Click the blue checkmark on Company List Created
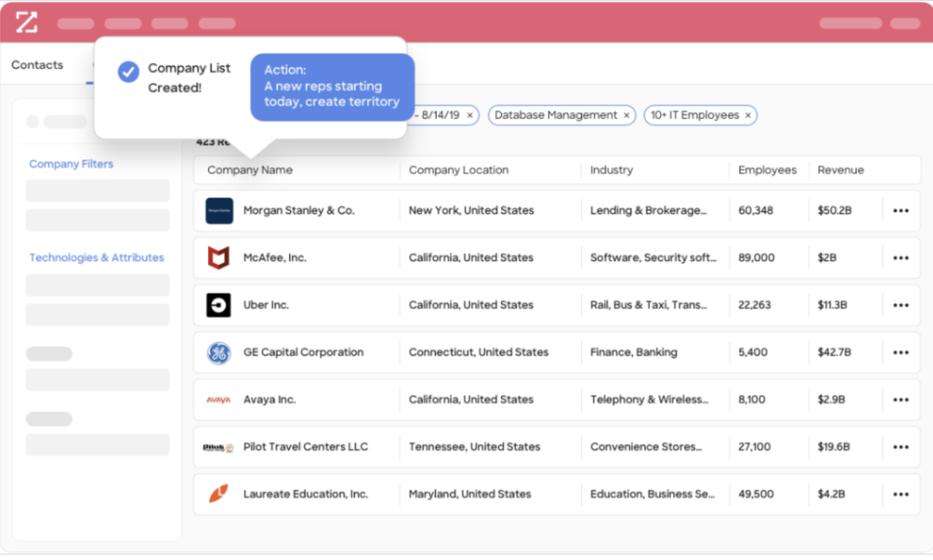 tap(129, 72)
